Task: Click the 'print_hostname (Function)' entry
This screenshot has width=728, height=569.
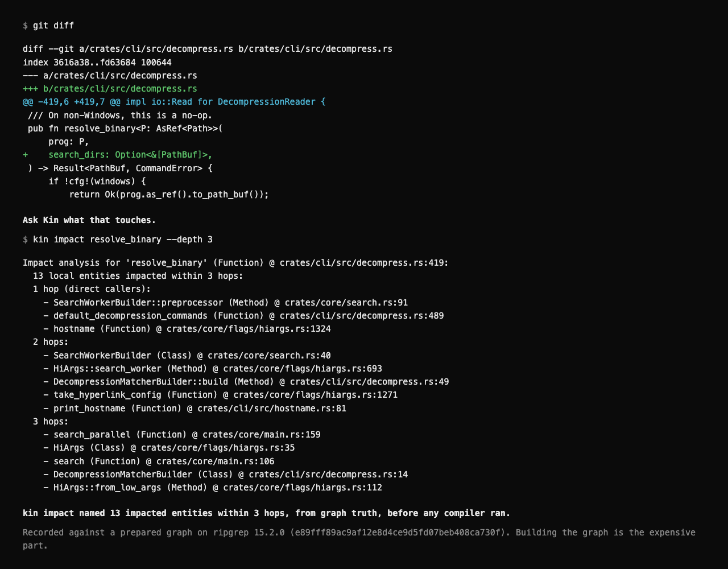Action: [x=195, y=409]
